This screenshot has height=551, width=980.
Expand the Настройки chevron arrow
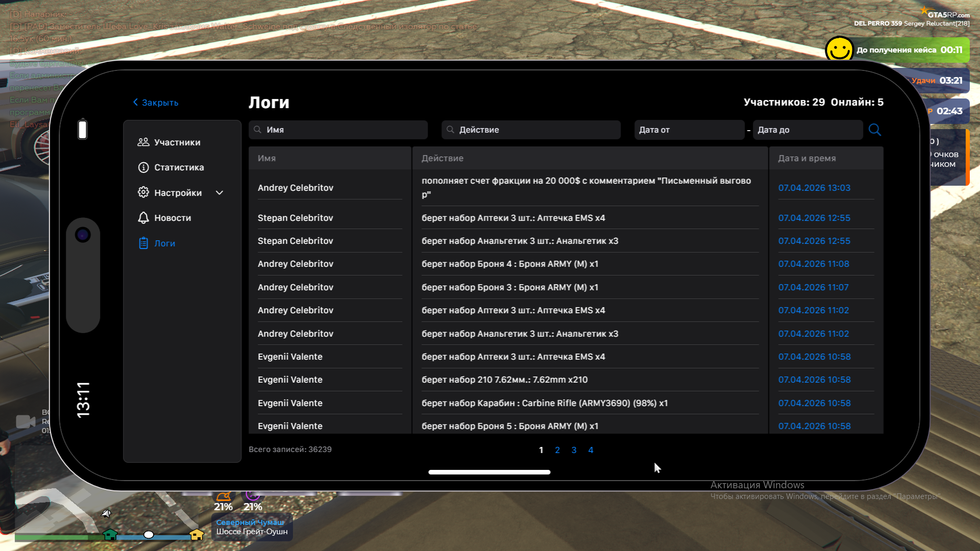pyautogui.click(x=219, y=193)
